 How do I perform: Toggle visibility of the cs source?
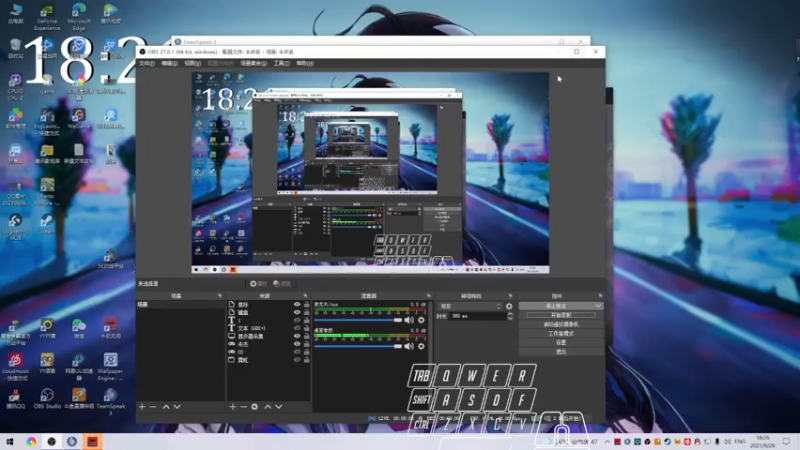coord(297,352)
